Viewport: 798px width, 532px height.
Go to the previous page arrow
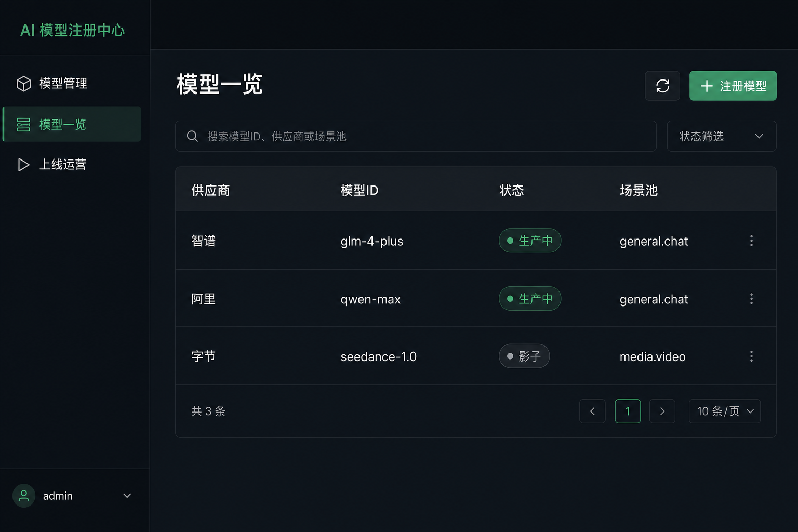click(x=592, y=411)
